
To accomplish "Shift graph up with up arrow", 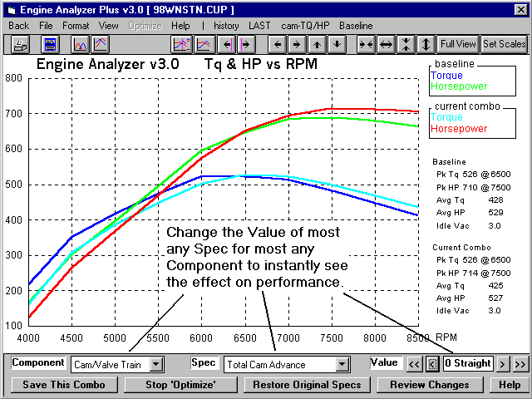I will [318, 44].
